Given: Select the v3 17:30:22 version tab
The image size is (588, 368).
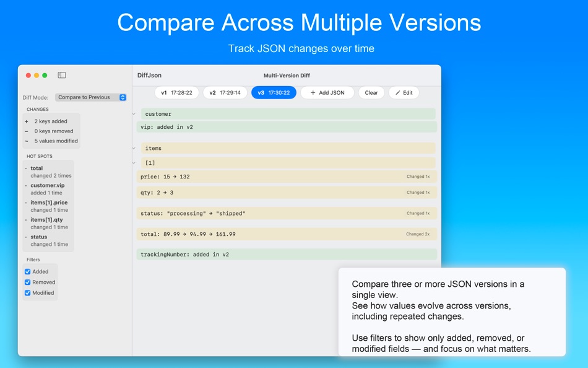Looking at the screenshot, I should (274, 93).
